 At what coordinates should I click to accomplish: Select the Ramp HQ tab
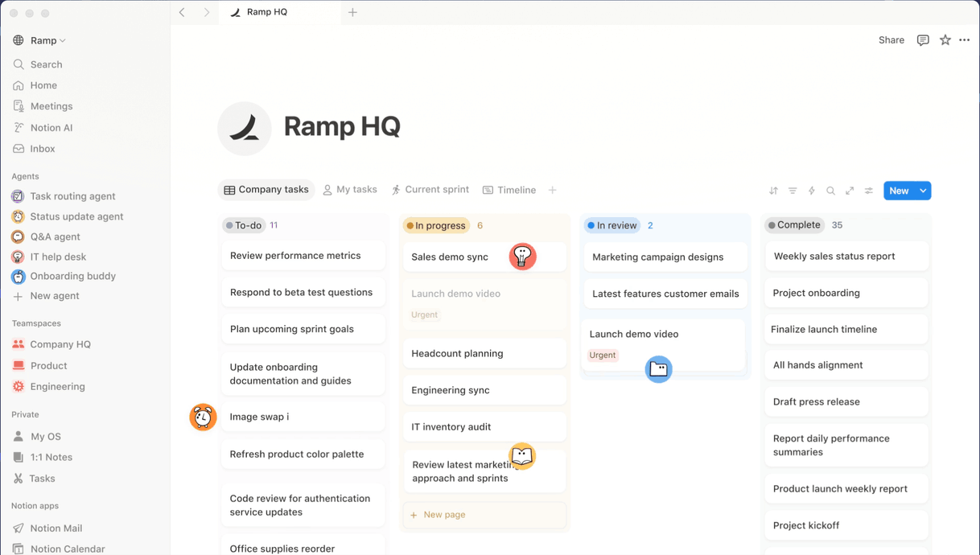280,12
